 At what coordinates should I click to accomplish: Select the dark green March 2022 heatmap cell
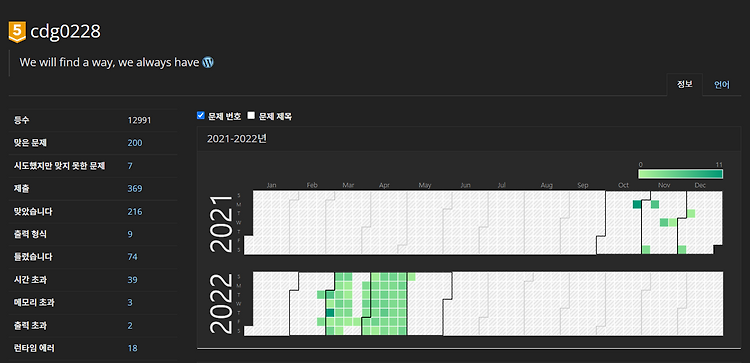pos(330,313)
